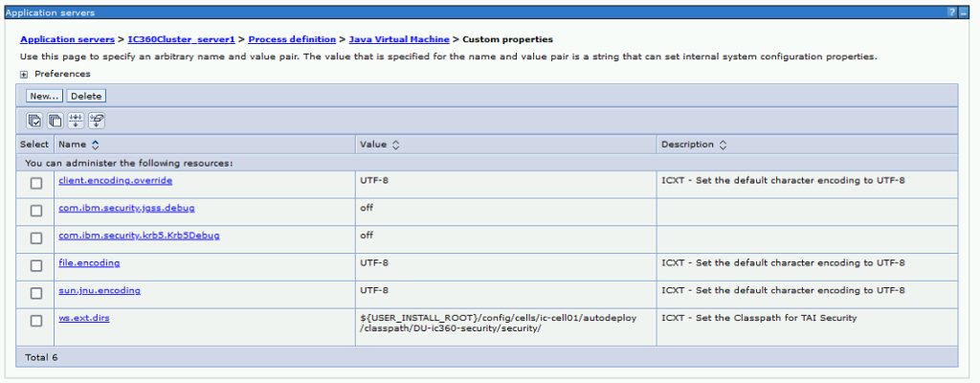Expand the Preferences section

click(24, 74)
